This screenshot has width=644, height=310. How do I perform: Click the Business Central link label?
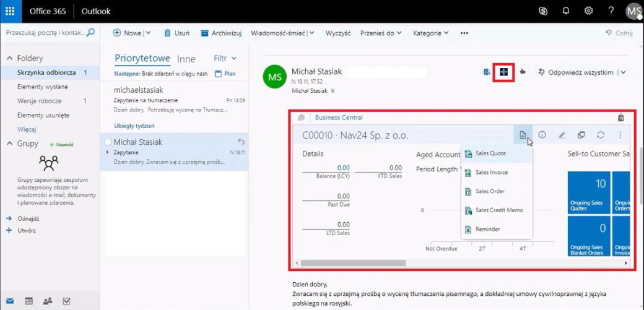click(339, 118)
